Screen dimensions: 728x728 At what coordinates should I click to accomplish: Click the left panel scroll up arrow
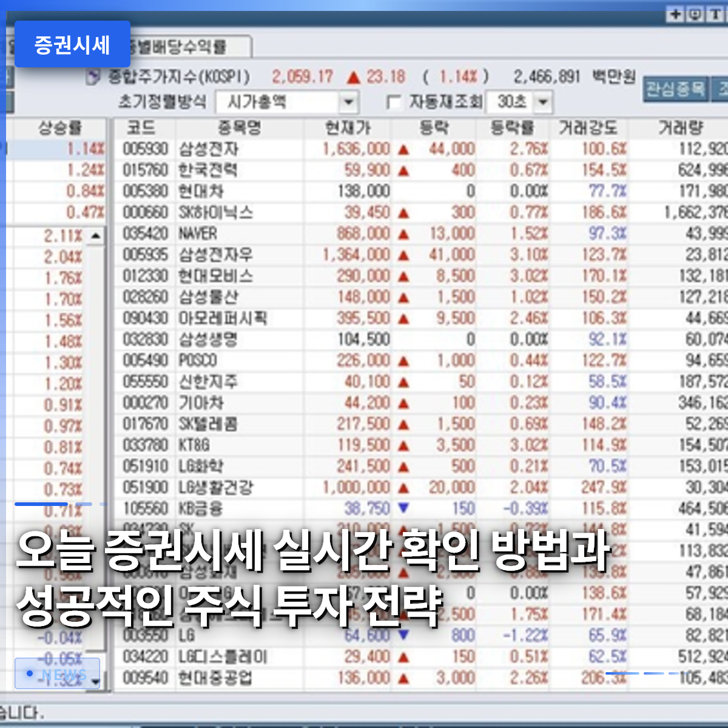point(96,235)
